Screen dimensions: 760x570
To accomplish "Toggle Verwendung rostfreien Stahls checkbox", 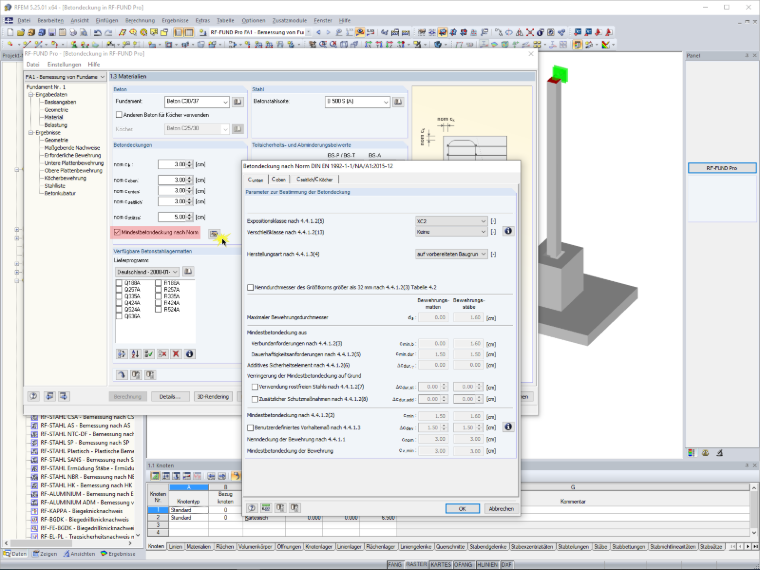I will pos(255,387).
